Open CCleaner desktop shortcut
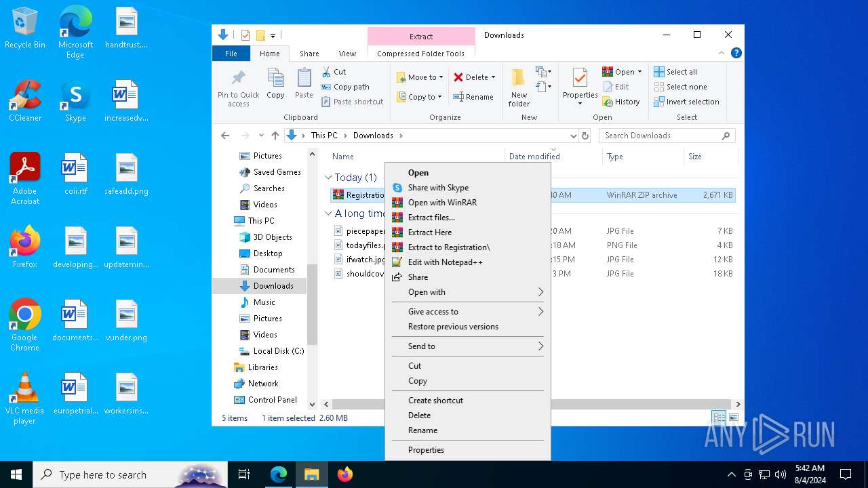868x488 pixels. pyautogui.click(x=25, y=102)
